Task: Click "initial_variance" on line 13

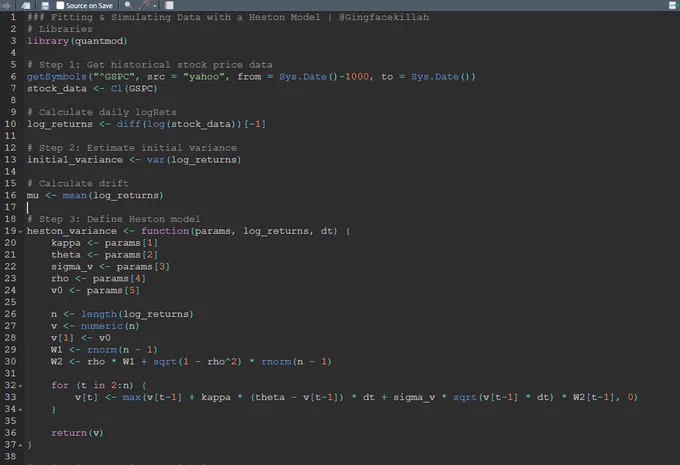Action: (x=75, y=160)
